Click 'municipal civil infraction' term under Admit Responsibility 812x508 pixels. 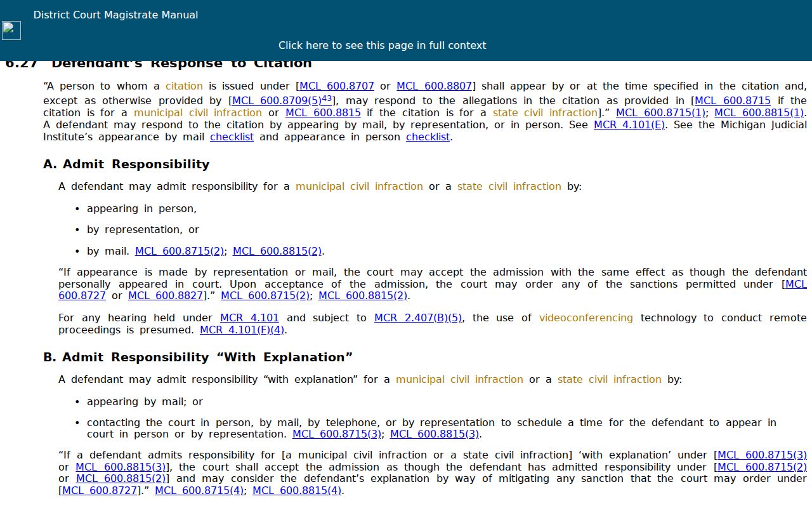pos(359,187)
